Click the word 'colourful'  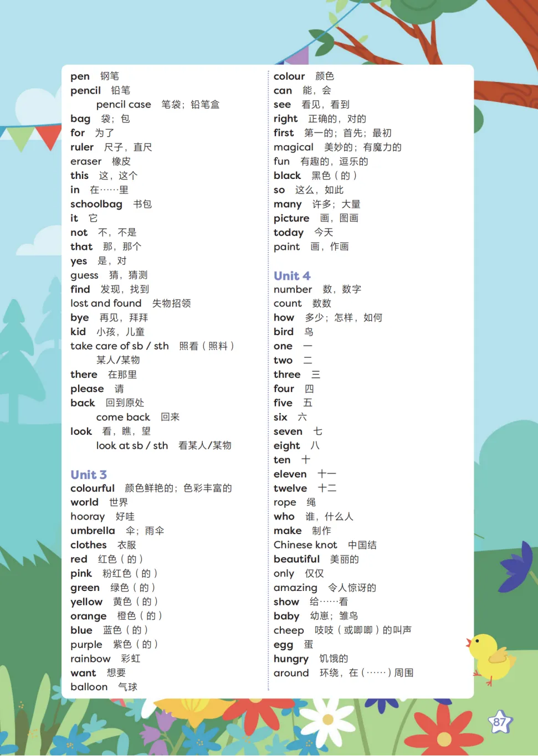coord(93,488)
